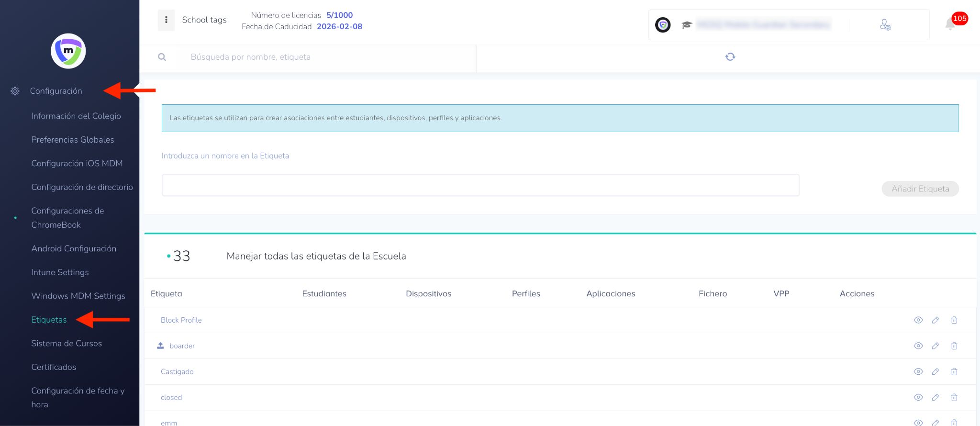Image resolution: width=980 pixels, height=426 pixels.
Task: Go to Preferencias Globales
Action: pyautogui.click(x=73, y=140)
